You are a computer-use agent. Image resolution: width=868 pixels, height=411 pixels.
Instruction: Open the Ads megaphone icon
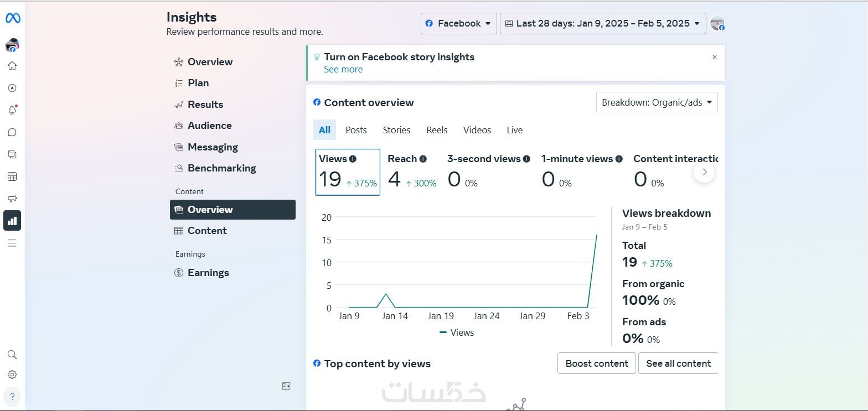pyautogui.click(x=12, y=199)
